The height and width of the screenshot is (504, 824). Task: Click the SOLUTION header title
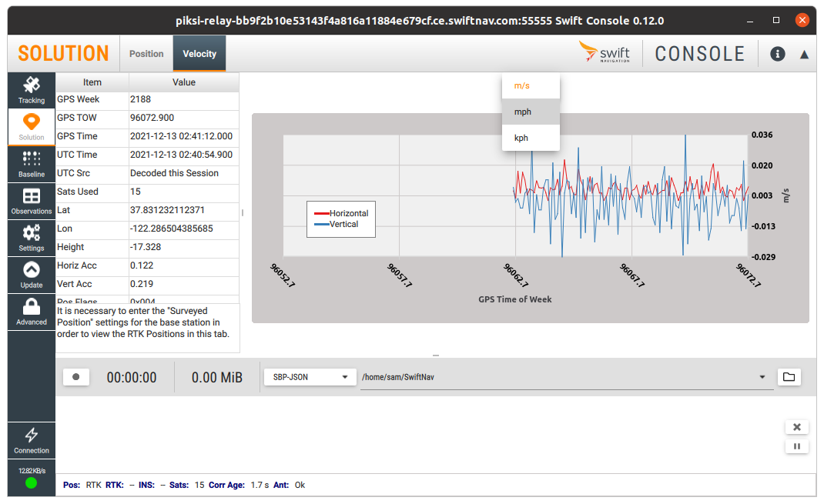tap(64, 54)
